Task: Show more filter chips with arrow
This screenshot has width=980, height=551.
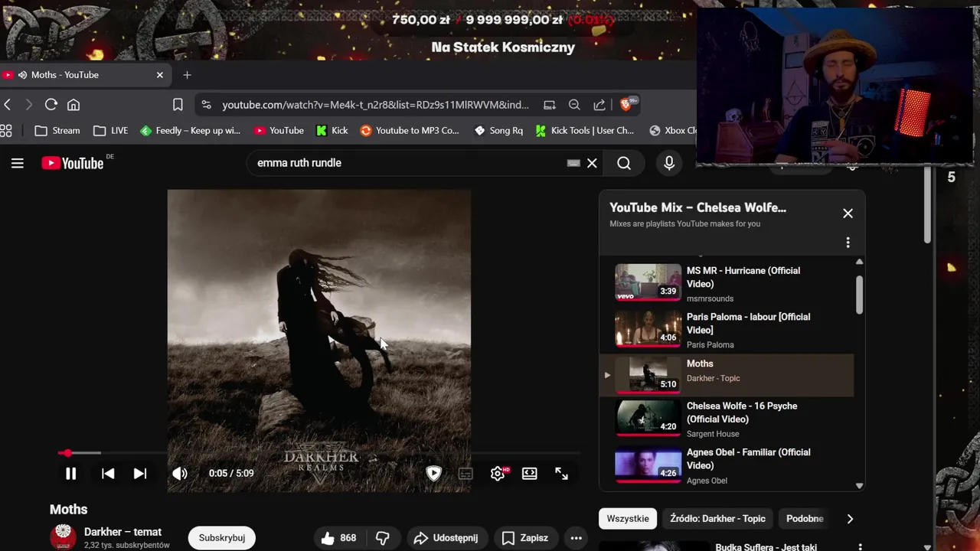Action: pos(850,519)
